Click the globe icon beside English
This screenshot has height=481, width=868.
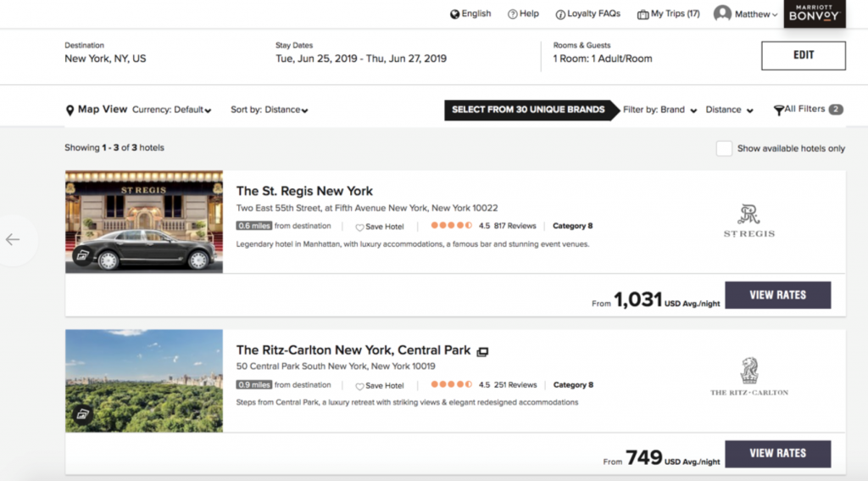tap(454, 14)
